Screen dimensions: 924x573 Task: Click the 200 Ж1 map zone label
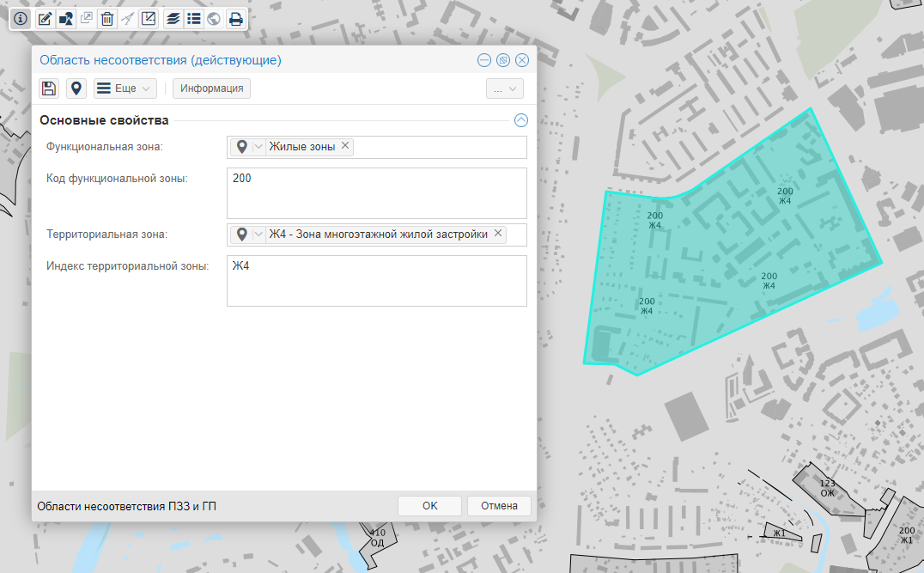(906, 535)
